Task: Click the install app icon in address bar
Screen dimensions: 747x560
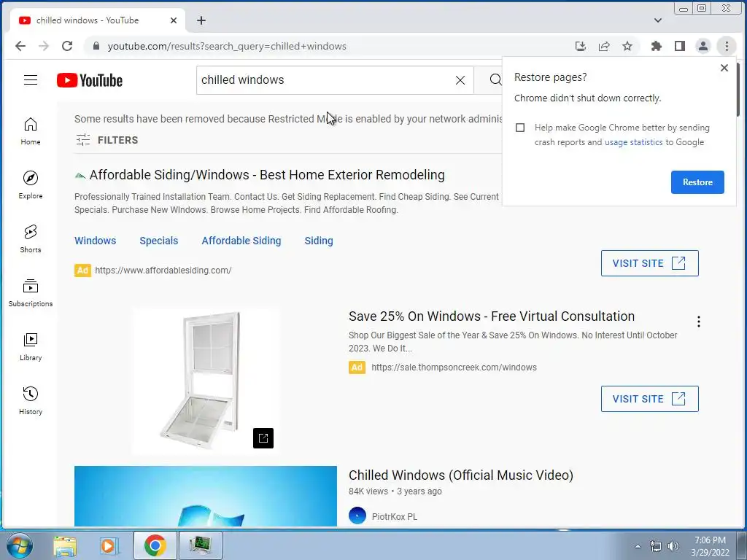Action: (580, 46)
